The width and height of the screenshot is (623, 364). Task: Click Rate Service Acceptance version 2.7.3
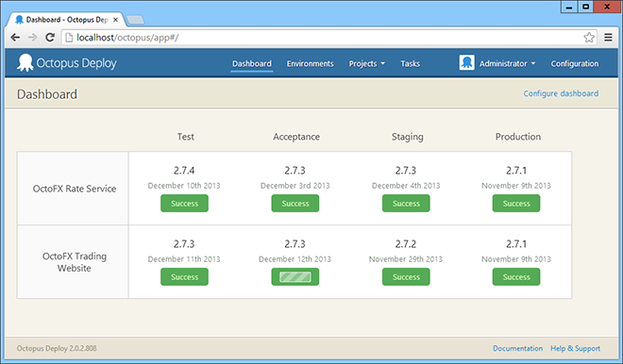295,171
